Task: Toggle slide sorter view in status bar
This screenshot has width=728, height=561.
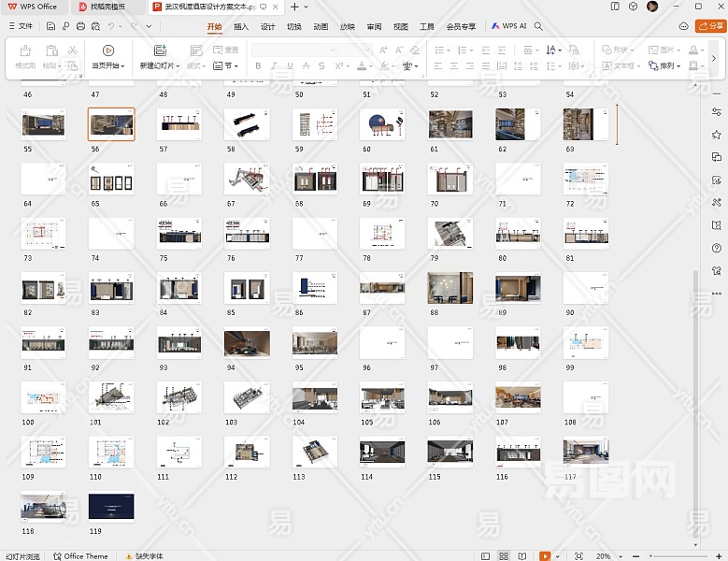Action: pyautogui.click(x=504, y=555)
